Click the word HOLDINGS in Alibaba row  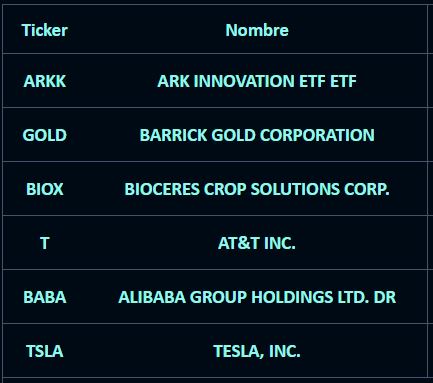[292, 297]
